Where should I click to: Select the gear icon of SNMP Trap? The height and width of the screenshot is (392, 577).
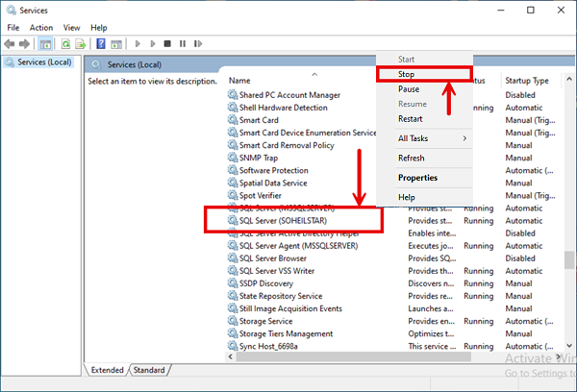click(233, 158)
